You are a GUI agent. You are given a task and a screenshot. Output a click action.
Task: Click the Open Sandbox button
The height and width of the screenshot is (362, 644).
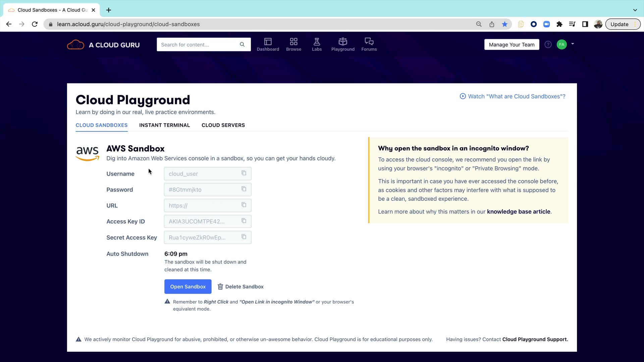pyautogui.click(x=188, y=287)
